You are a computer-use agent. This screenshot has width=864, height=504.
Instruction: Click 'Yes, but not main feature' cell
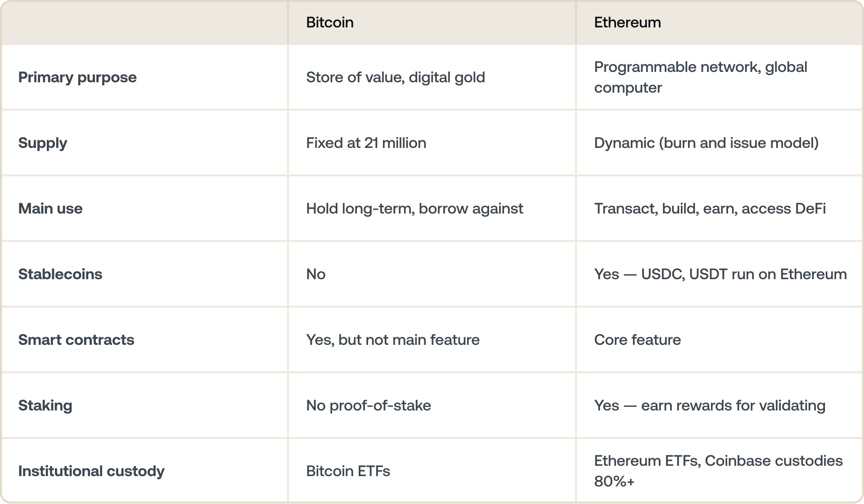[x=393, y=340]
